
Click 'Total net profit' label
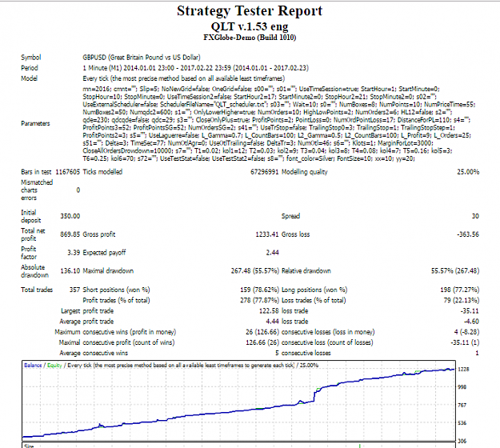pyautogui.click(x=33, y=234)
